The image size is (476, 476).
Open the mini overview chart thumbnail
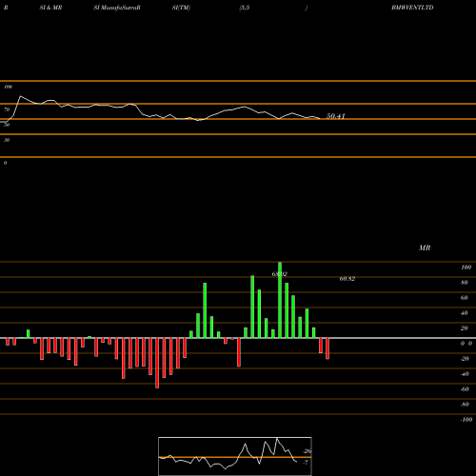(x=235, y=456)
